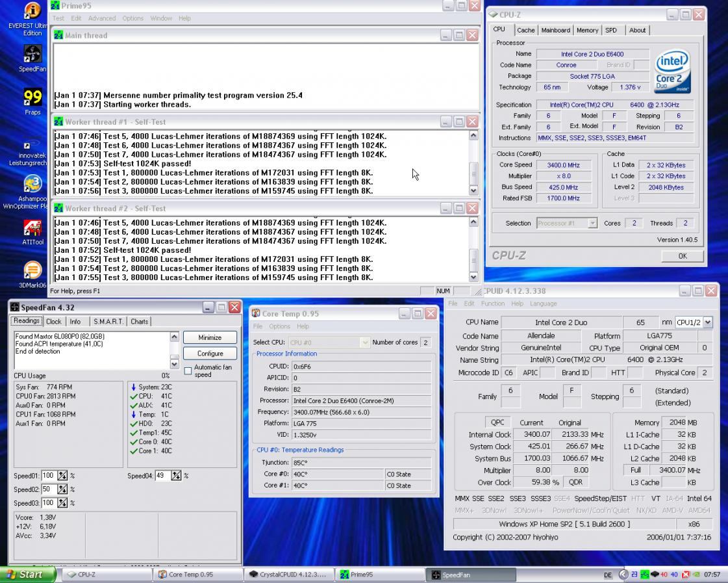The height and width of the screenshot is (583, 728).
Task: Click the blue 40 temperature tray icon
Action: [674, 575]
